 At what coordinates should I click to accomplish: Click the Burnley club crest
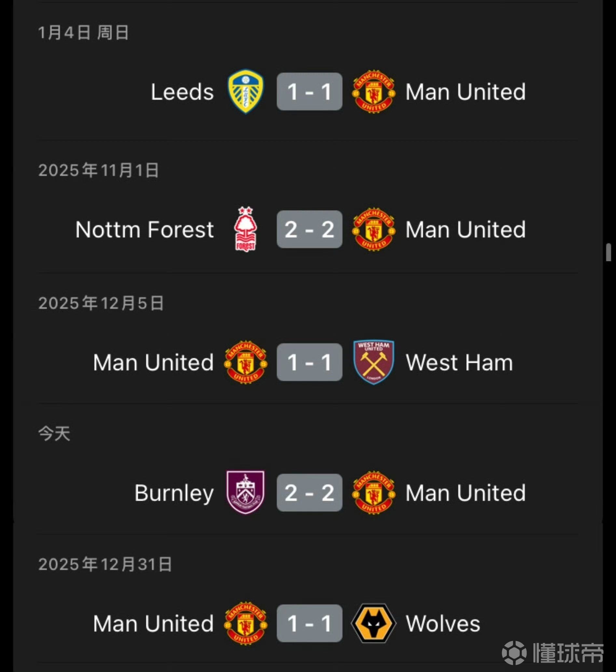pyautogui.click(x=245, y=493)
